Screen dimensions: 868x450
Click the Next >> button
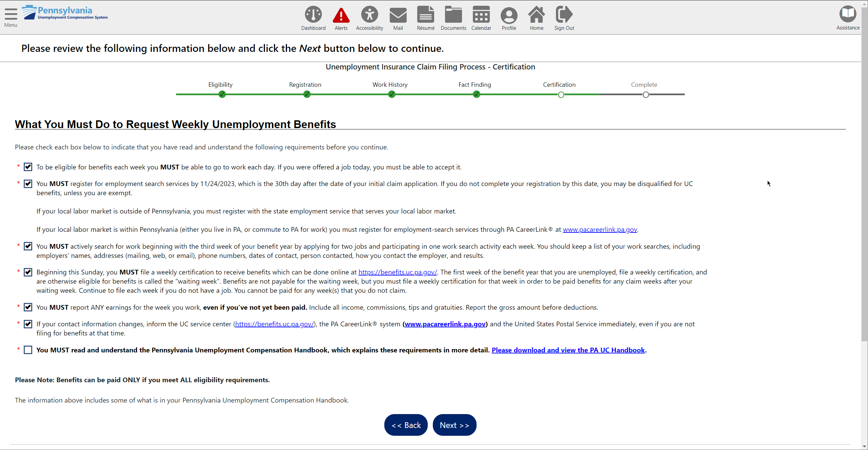(x=454, y=425)
